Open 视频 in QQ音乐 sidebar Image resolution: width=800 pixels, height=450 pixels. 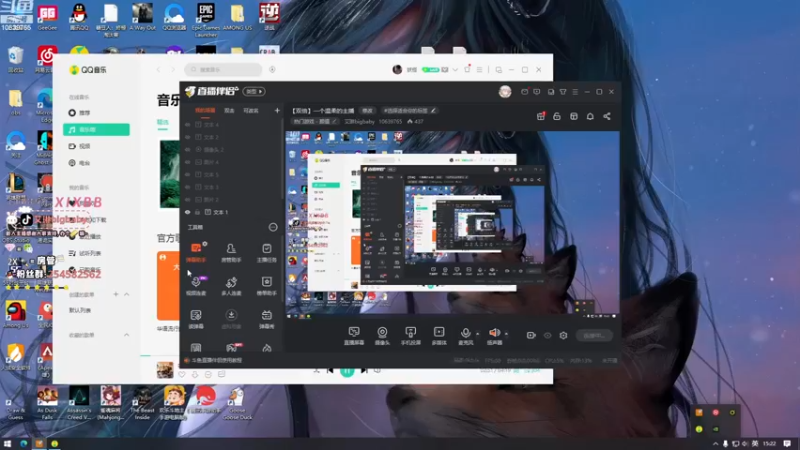96,146
